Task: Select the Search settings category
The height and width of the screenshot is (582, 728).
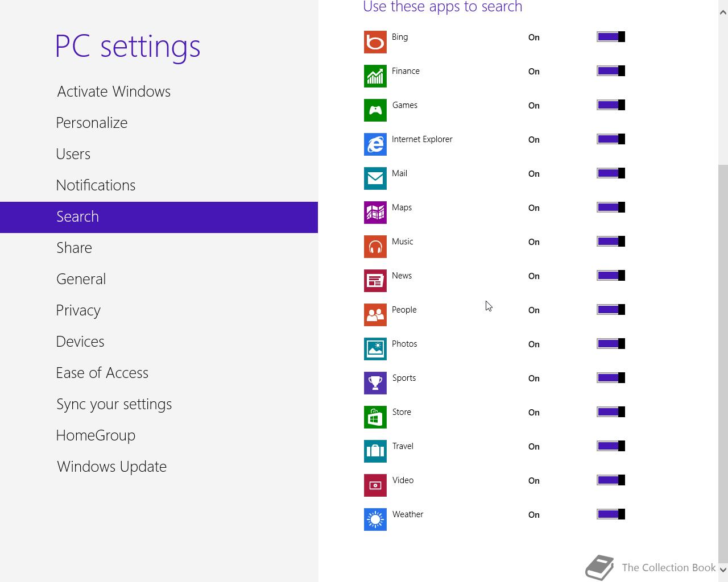Action: [159, 217]
